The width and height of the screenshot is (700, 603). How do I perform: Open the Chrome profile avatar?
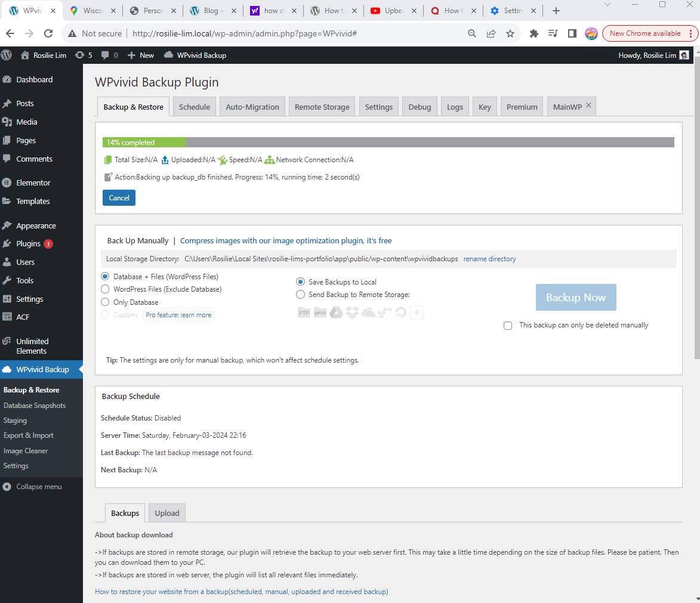(591, 33)
